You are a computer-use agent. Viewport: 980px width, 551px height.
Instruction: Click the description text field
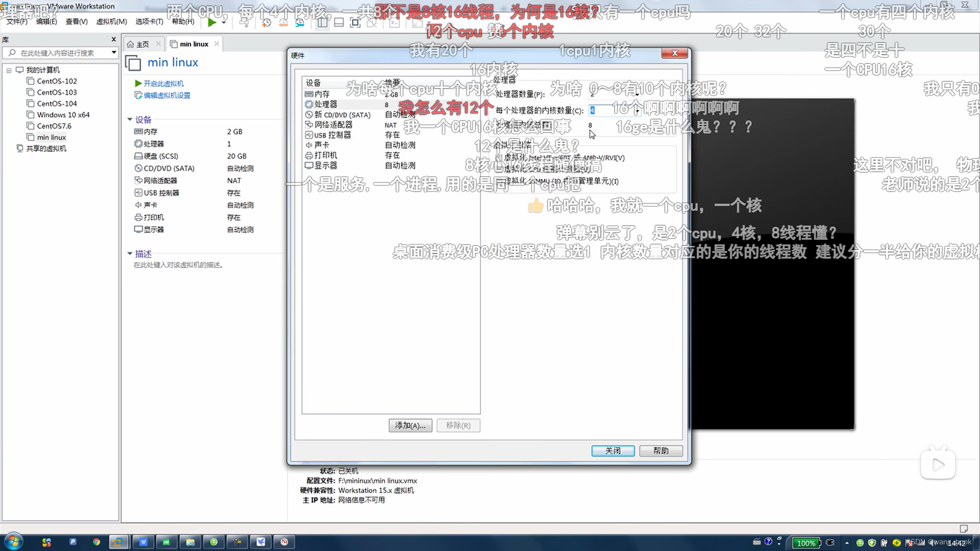(178, 265)
